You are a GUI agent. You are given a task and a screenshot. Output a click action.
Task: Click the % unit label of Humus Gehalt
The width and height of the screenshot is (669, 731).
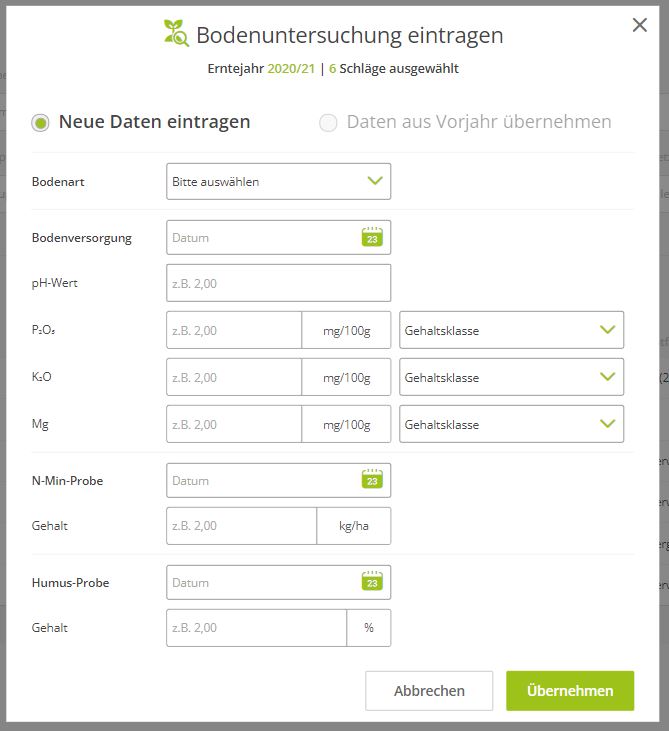(369, 628)
